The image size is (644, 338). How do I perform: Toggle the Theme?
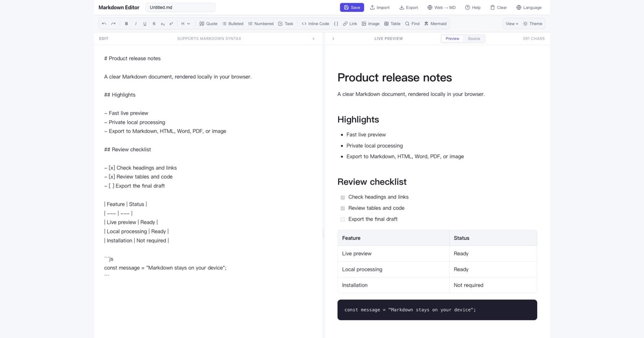coord(532,24)
